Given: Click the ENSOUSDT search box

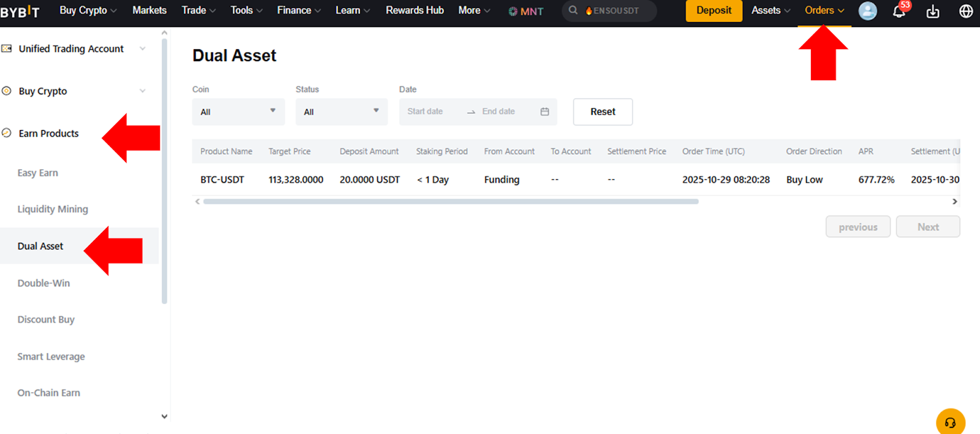Looking at the screenshot, I should click(609, 10).
